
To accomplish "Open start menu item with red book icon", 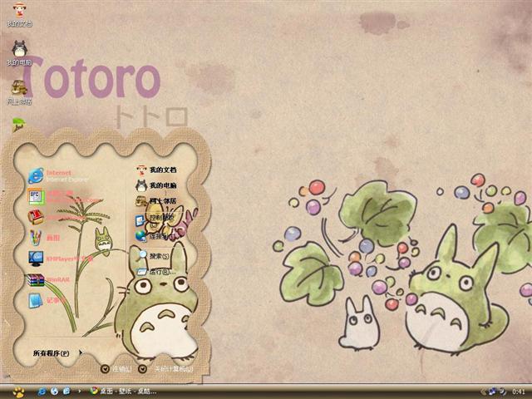I will [x=57, y=217].
